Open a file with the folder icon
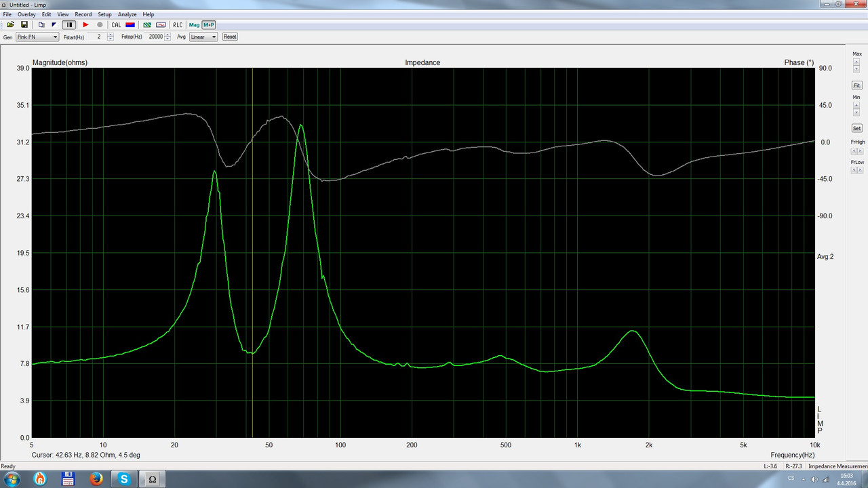The width and height of the screenshot is (868, 488). tap(11, 24)
